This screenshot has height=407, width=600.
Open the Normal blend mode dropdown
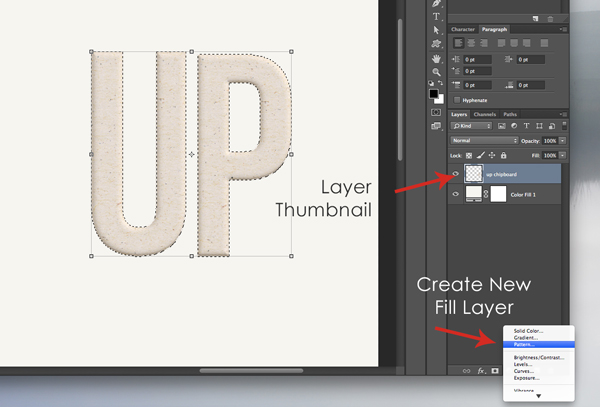tap(483, 141)
